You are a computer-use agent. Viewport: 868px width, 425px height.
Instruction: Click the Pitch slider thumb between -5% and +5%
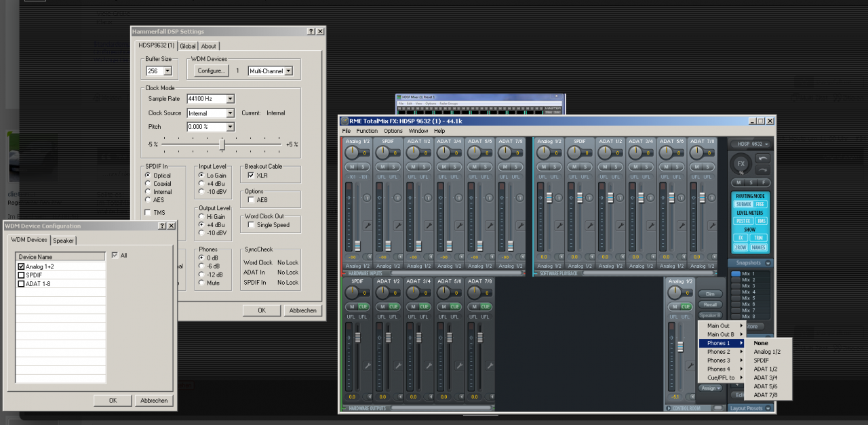pyautogui.click(x=222, y=144)
